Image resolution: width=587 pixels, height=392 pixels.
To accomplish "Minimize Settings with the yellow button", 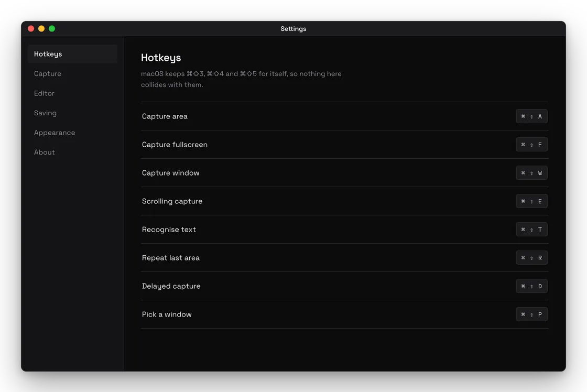I will click(41, 29).
